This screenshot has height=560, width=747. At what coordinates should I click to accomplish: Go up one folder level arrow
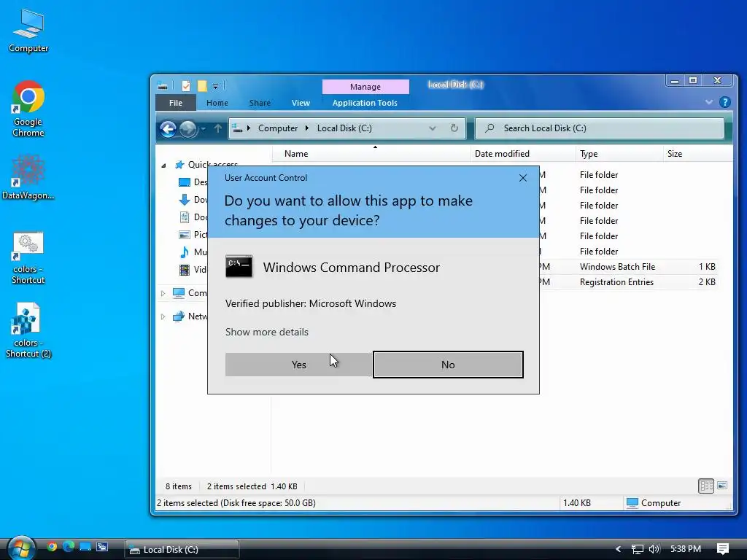point(217,128)
